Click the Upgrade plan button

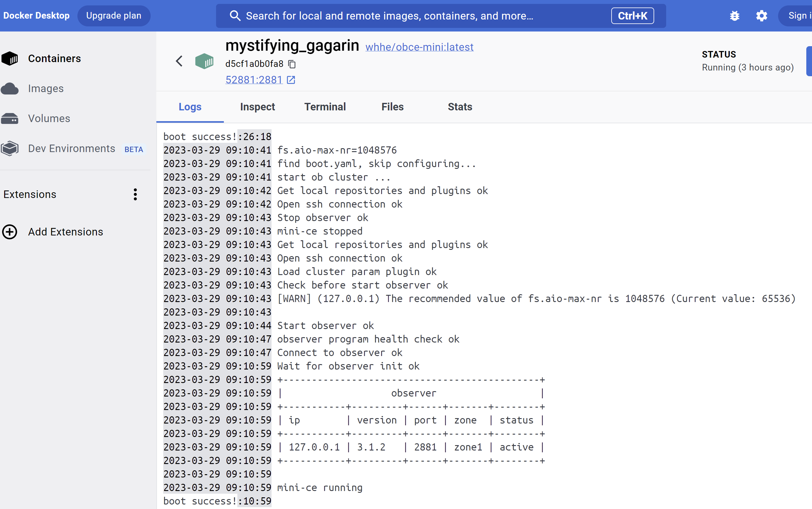[x=113, y=16]
